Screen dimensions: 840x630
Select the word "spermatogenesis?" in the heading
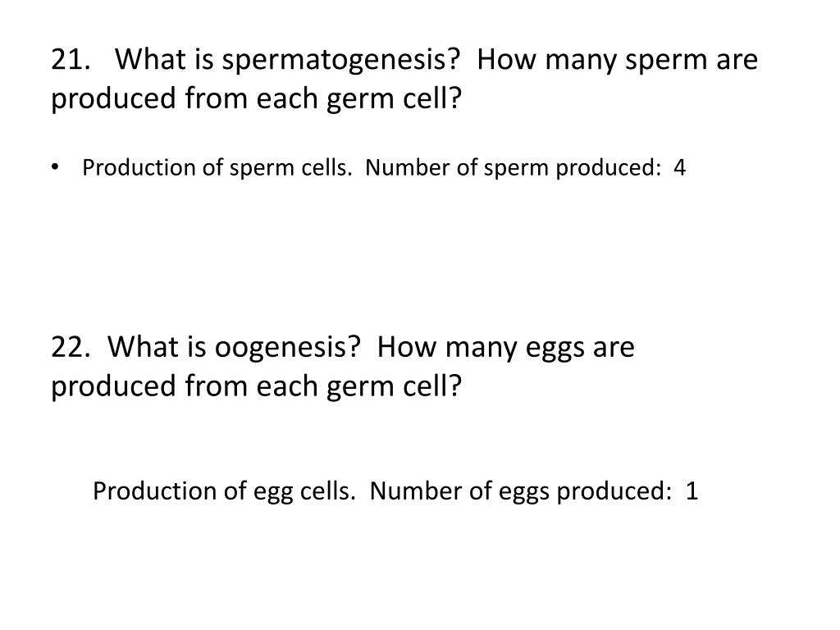[x=340, y=61]
